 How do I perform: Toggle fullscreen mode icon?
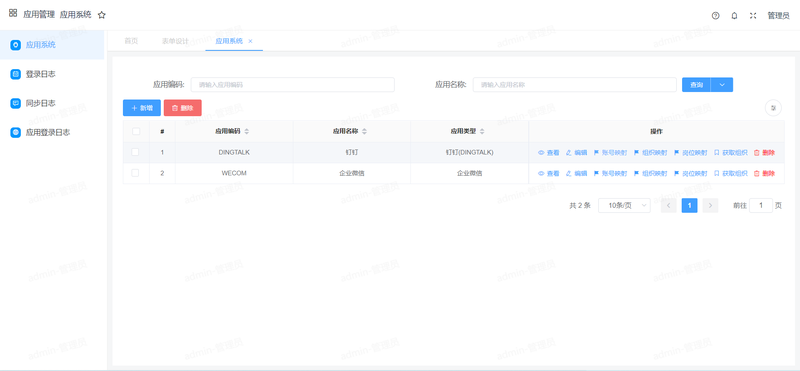click(x=753, y=16)
